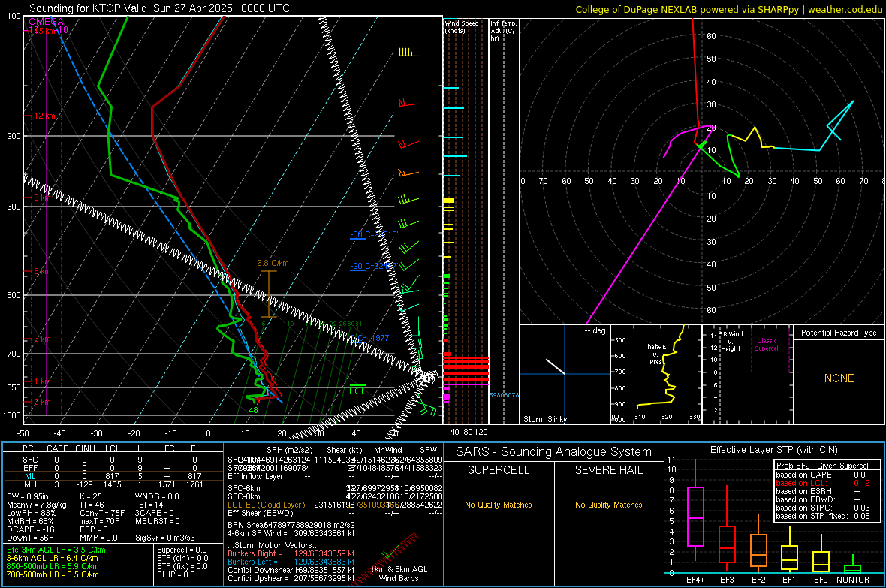Select the 'Theta-E v. Pres' label
Screen dimensions: 886x588
tap(655, 354)
